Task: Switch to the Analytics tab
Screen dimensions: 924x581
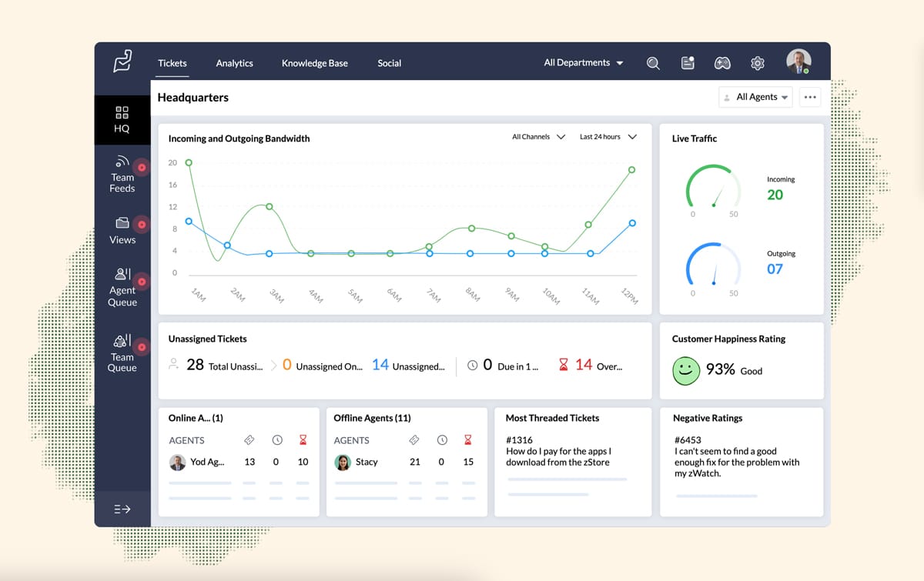Action: pos(234,63)
